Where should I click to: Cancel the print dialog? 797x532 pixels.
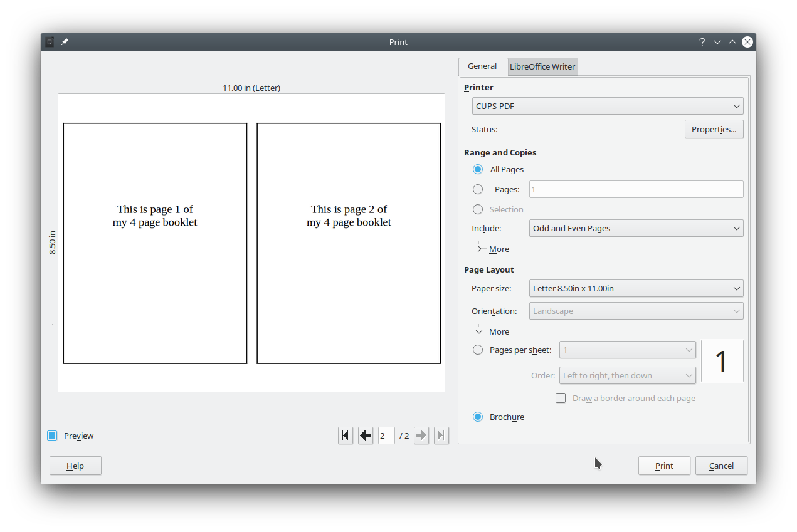720,466
